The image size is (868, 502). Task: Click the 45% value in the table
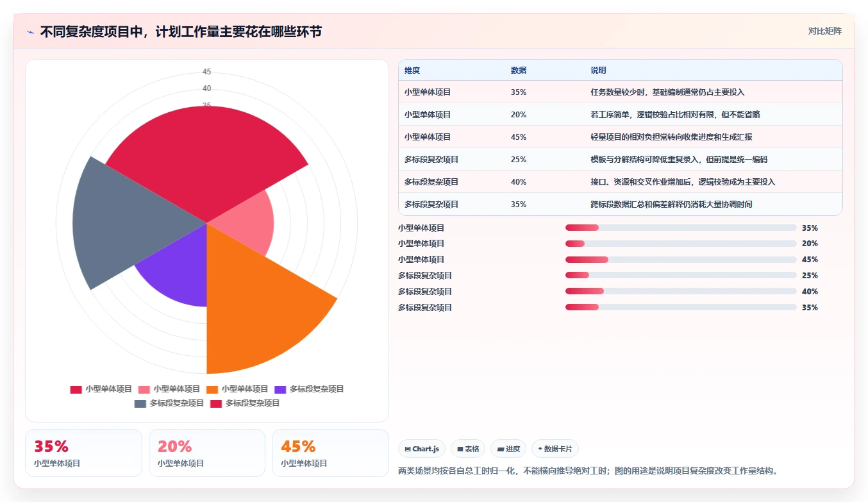519,137
